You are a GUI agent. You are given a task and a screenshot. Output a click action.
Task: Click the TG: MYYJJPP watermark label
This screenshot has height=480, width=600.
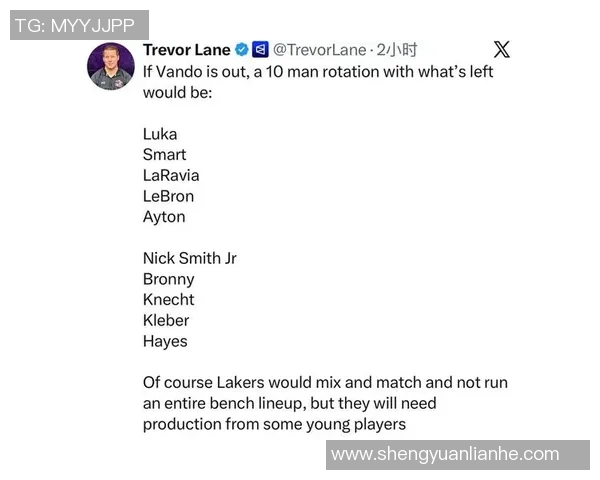[x=79, y=25]
